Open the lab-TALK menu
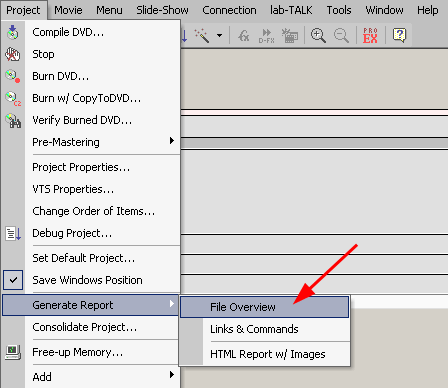The width and height of the screenshot is (448, 388). (x=291, y=10)
